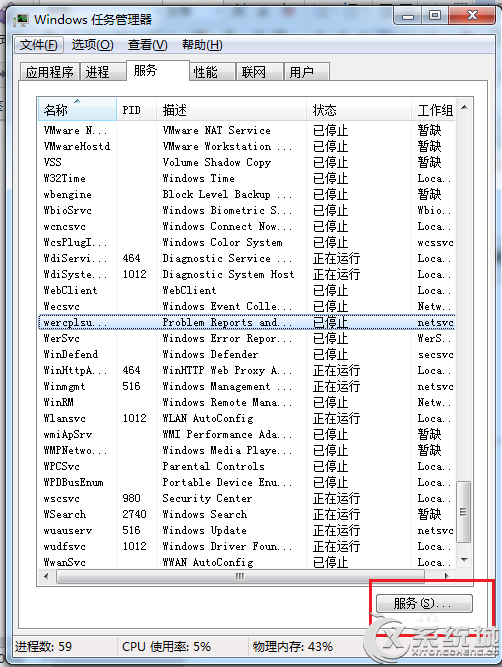Select the wcncsvc service row
This screenshot has height=667, width=502.
point(246,226)
